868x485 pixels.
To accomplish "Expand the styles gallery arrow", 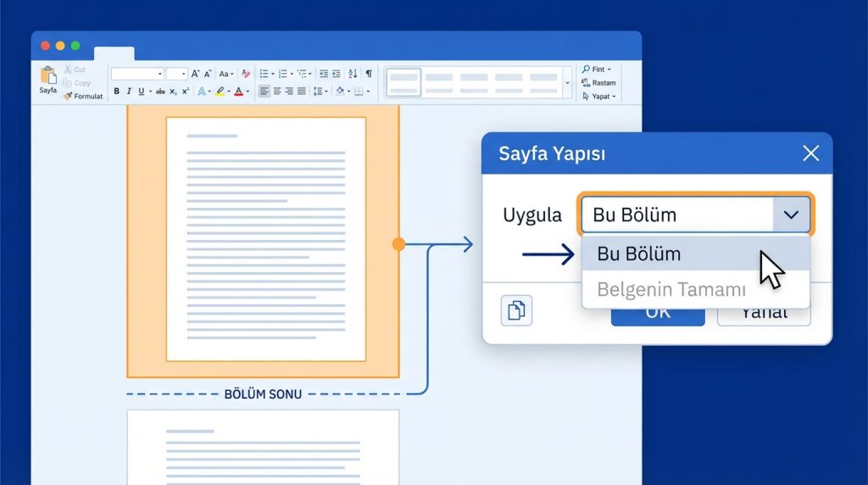I will click(x=567, y=83).
